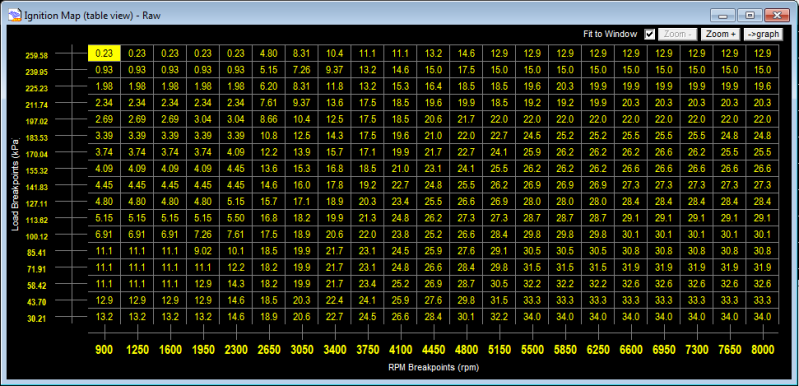Viewport: 799px width, 386px height.
Task: Select 13.2 cell at 900 rpm, 30.21 kPa
Action: tap(104, 316)
